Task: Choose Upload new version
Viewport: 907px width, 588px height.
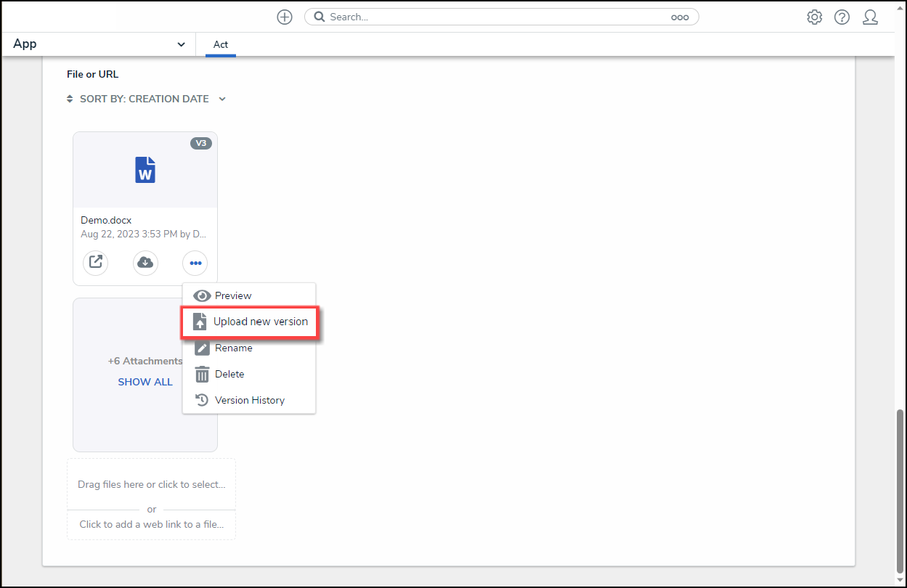Action: click(x=249, y=322)
